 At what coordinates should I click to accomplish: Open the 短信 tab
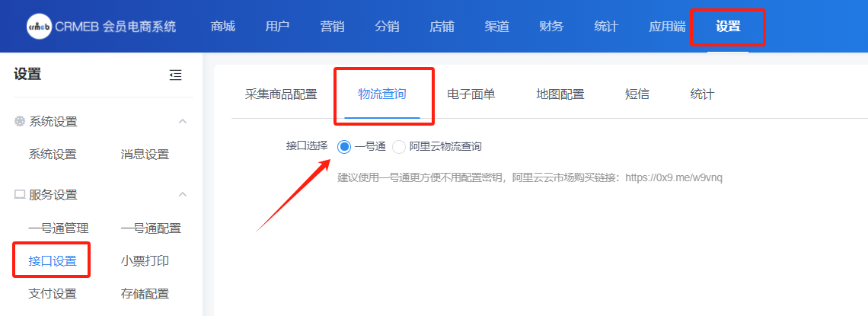pos(637,95)
